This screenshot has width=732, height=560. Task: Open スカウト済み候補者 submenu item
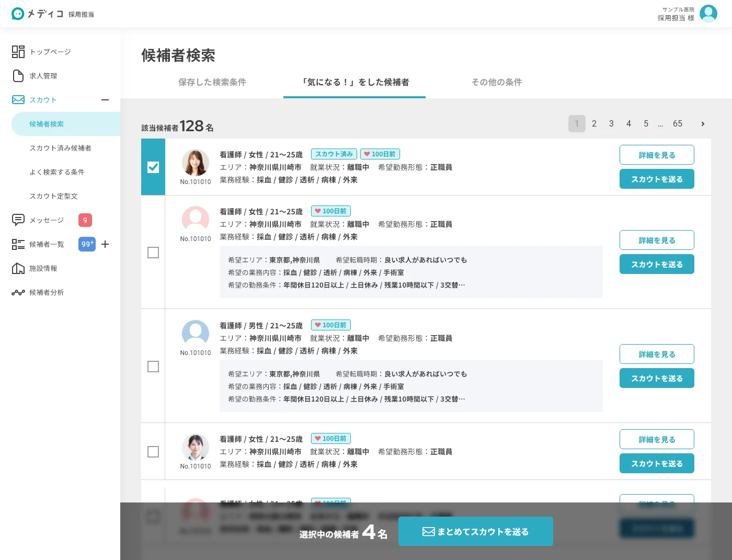60,148
